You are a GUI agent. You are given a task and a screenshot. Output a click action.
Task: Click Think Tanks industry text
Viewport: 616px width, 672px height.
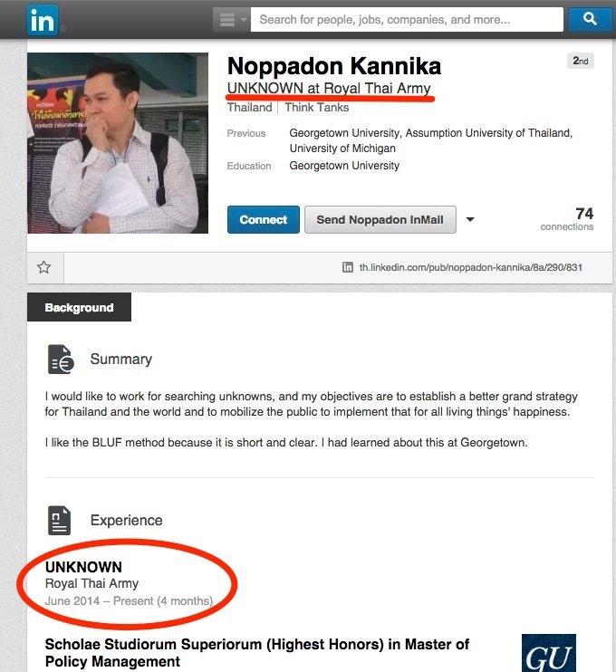coord(317,108)
